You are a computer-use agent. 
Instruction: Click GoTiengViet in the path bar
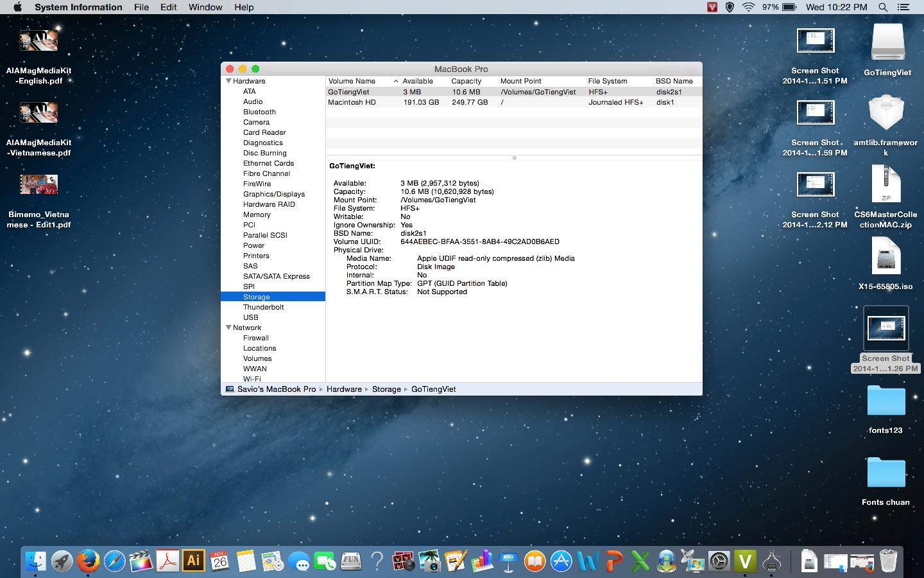(x=434, y=389)
